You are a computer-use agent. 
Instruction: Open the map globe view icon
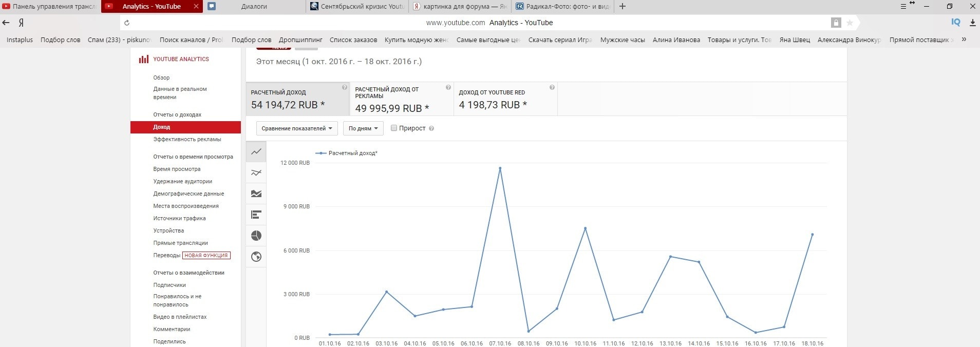coord(256,257)
